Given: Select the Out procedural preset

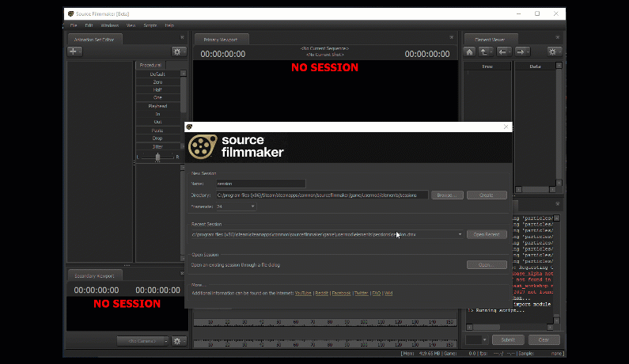Looking at the screenshot, I should click(x=157, y=122).
